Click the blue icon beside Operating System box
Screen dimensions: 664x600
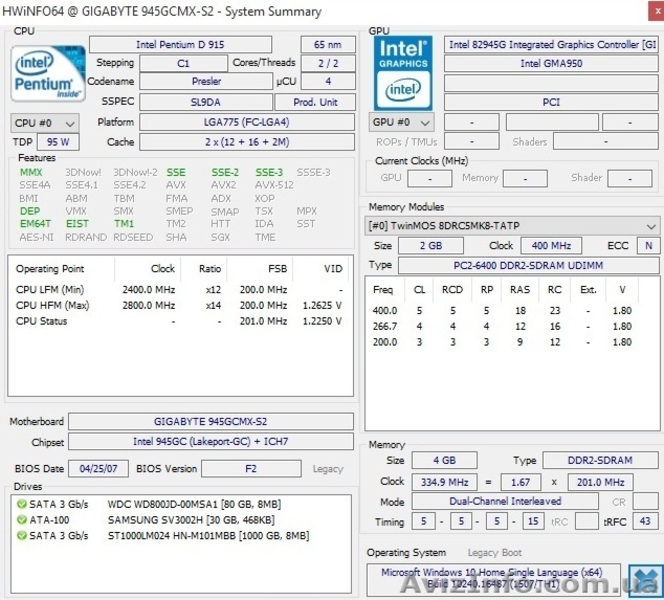click(645, 581)
